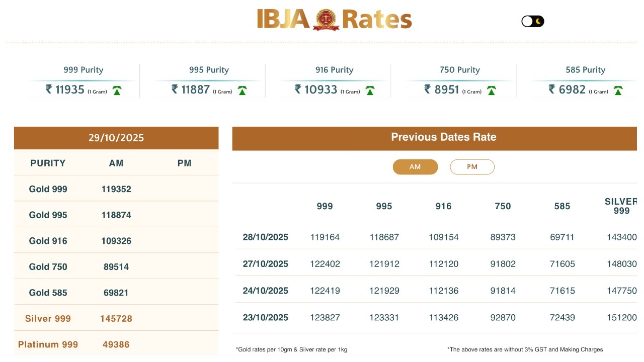Click the Gold 999 row label

(x=48, y=189)
